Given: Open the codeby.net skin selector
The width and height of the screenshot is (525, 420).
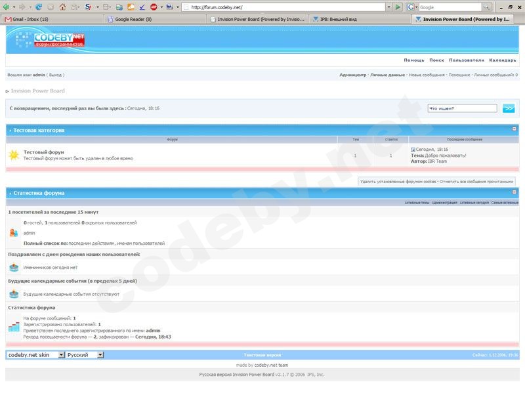Looking at the screenshot, I should 35,354.
